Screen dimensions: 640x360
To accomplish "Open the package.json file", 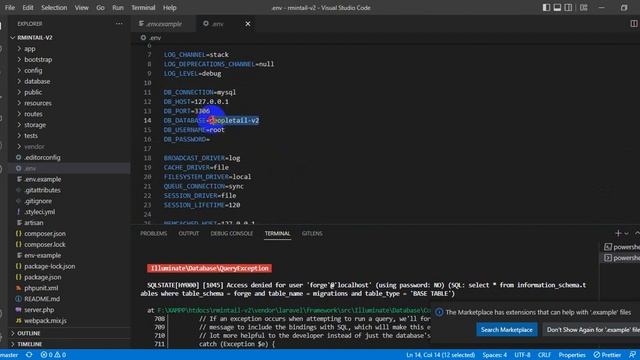I will coord(42,277).
